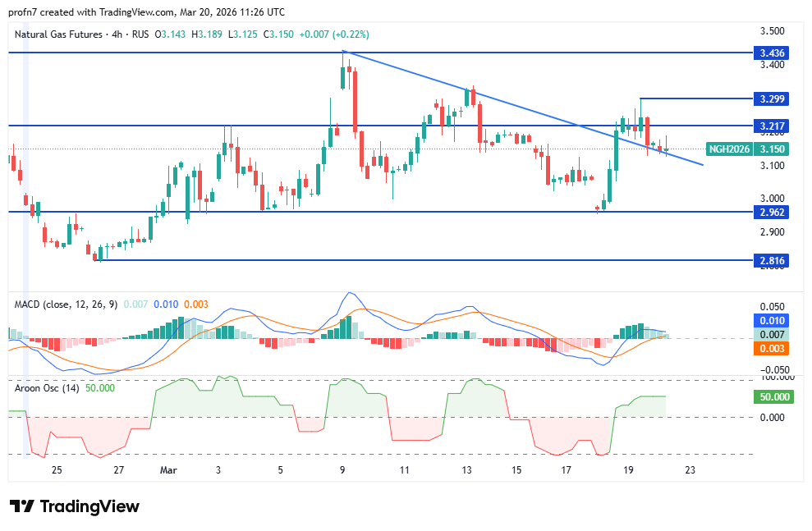The width and height of the screenshot is (812, 531).
Task: Click the profn7 created with TradingView.com header
Action: click(x=148, y=12)
